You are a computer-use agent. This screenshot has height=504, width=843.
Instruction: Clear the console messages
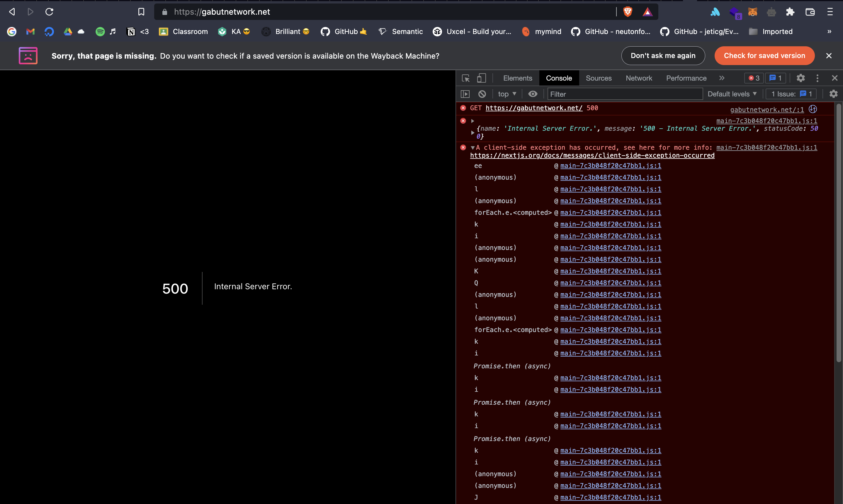pos(482,94)
